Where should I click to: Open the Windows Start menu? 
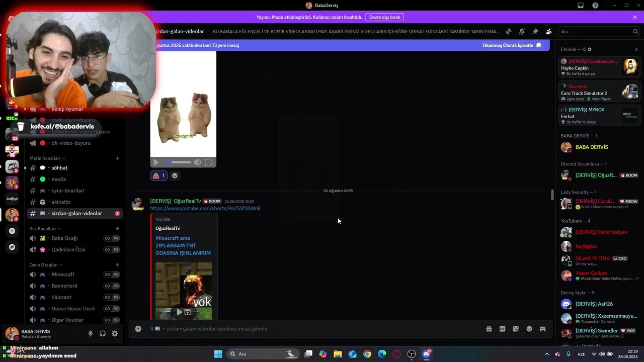pyautogui.click(x=218, y=354)
